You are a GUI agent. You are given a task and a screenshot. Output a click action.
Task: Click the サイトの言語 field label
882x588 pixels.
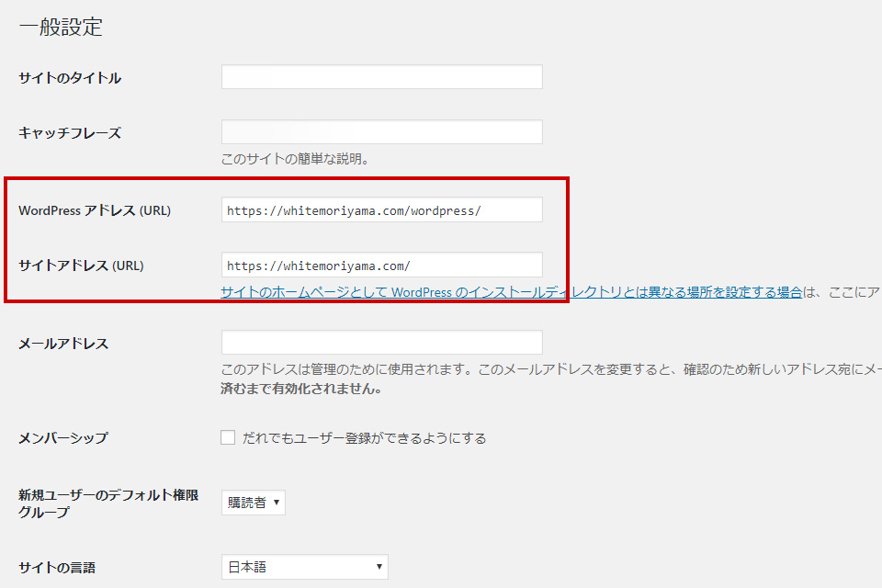(57, 568)
